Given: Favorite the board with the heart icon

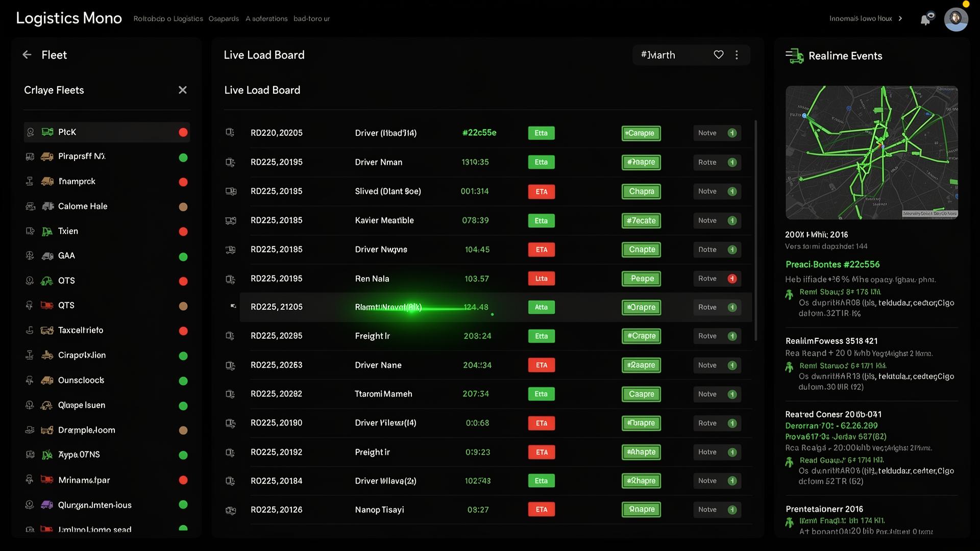Looking at the screenshot, I should (x=719, y=55).
